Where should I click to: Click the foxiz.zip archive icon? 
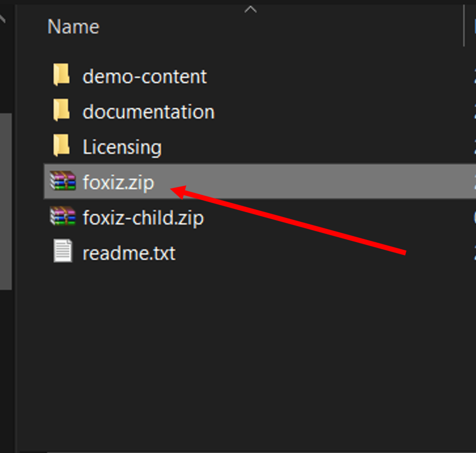pyautogui.click(x=63, y=181)
